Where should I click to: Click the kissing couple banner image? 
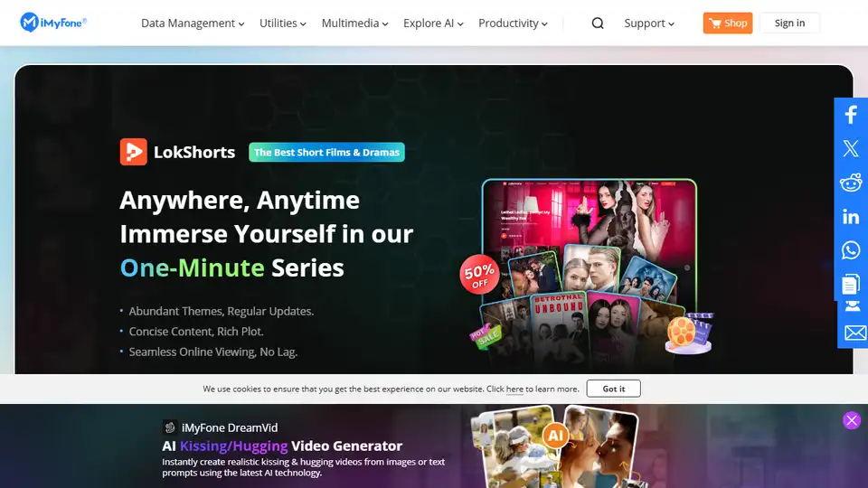point(600,446)
